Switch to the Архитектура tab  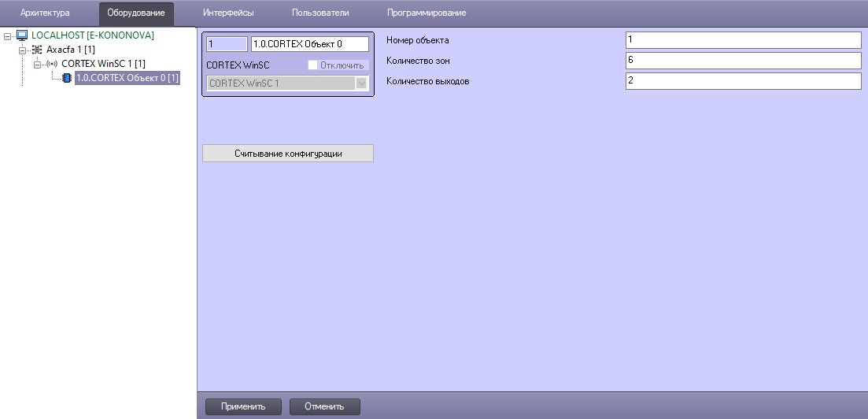tap(45, 13)
